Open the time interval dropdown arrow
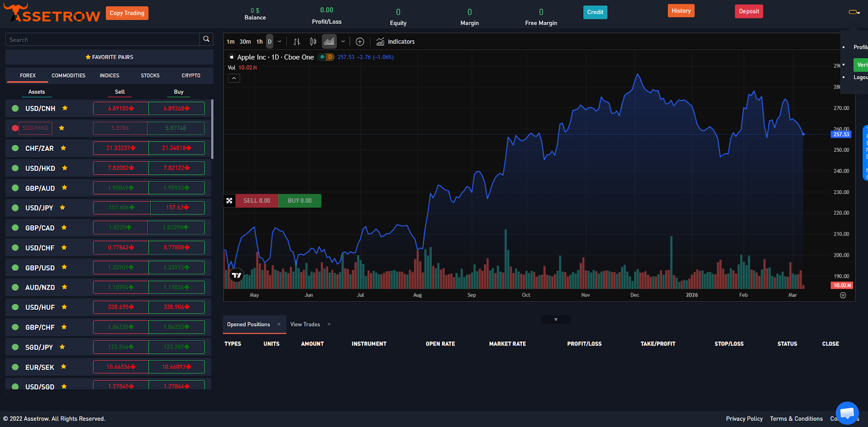The height and width of the screenshot is (427, 868). 279,42
